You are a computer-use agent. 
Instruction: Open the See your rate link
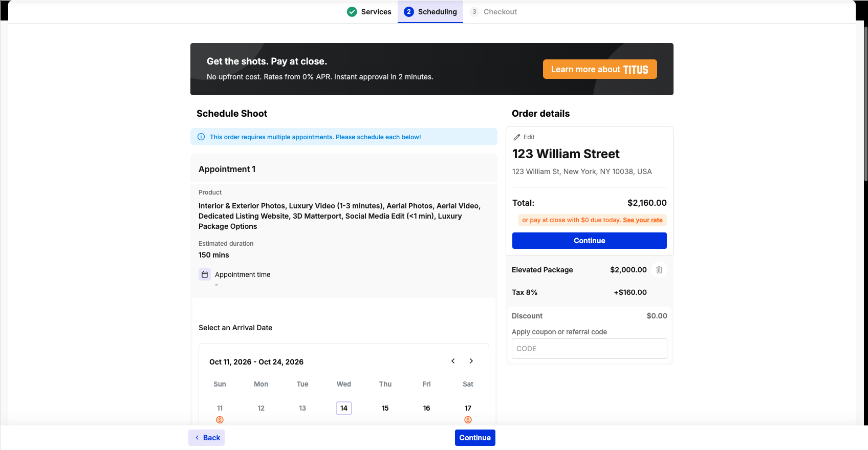[x=643, y=220]
